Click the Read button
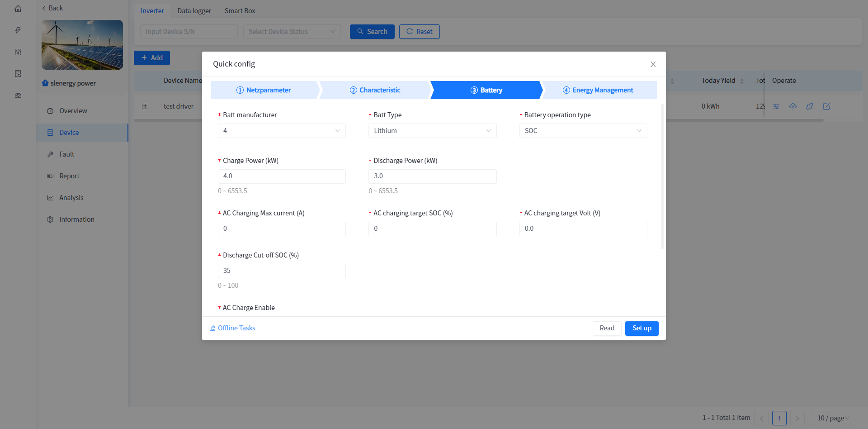Viewport: 868px width, 429px height. 607,328
